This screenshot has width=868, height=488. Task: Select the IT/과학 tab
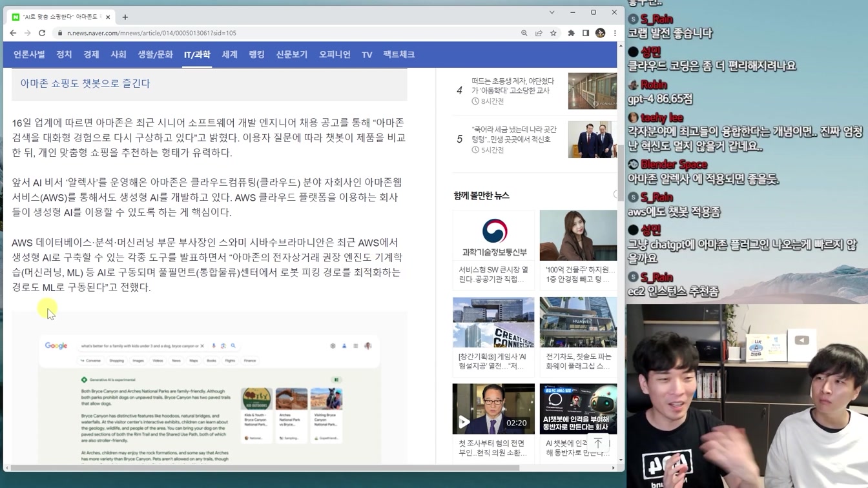197,55
